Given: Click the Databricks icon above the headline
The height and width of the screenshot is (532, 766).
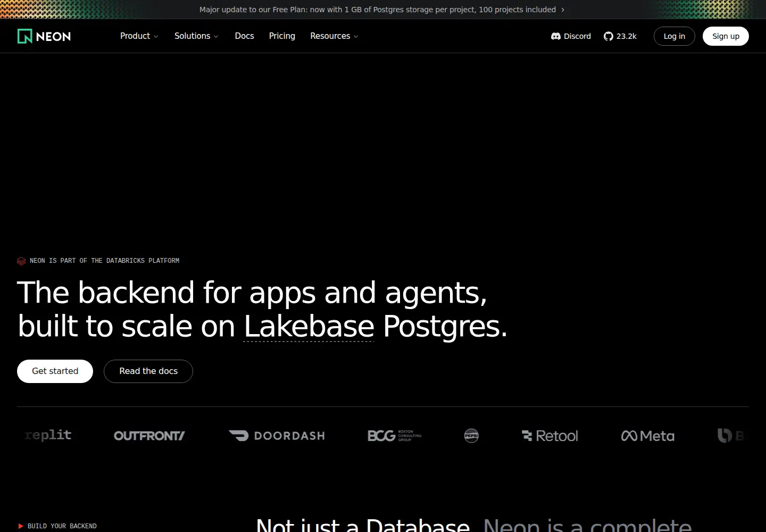Looking at the screenshot, I should (x=21, y=261).
